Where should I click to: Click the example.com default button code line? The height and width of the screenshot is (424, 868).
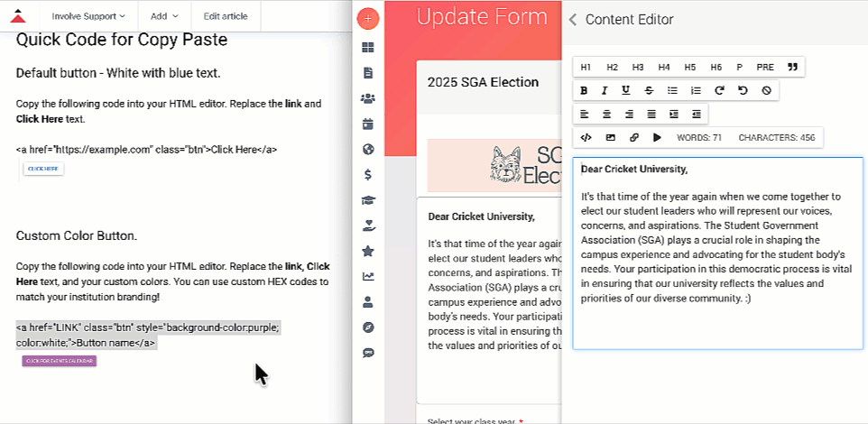(x=147, y=150)
